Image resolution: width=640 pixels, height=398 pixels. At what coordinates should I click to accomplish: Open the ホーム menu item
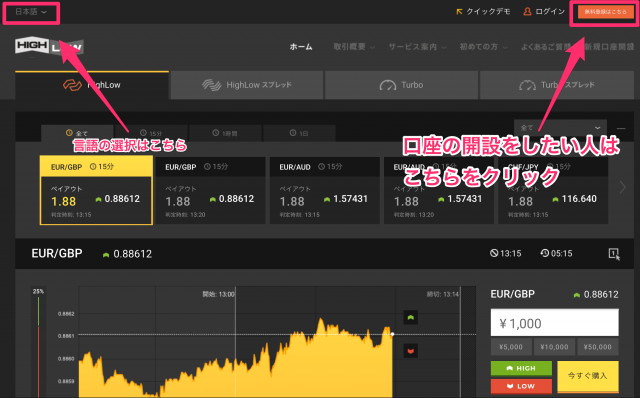(x=301, y=47)
